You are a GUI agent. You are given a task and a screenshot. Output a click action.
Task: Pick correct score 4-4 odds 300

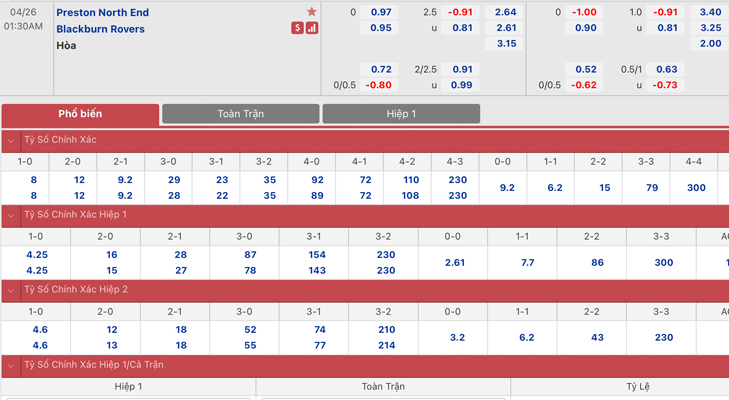pyautogui.click(x=696, y=188)
